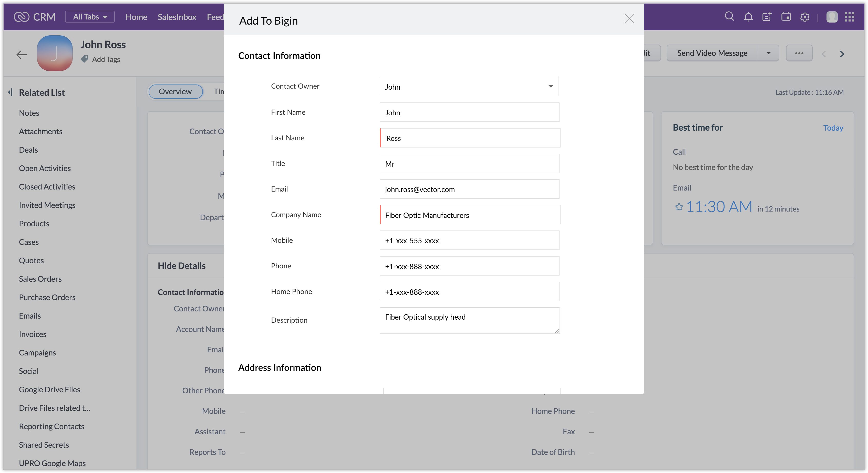This screenshot has width=868, height=473.
Task: Click into the Company Name field
Action: [470, 215]
